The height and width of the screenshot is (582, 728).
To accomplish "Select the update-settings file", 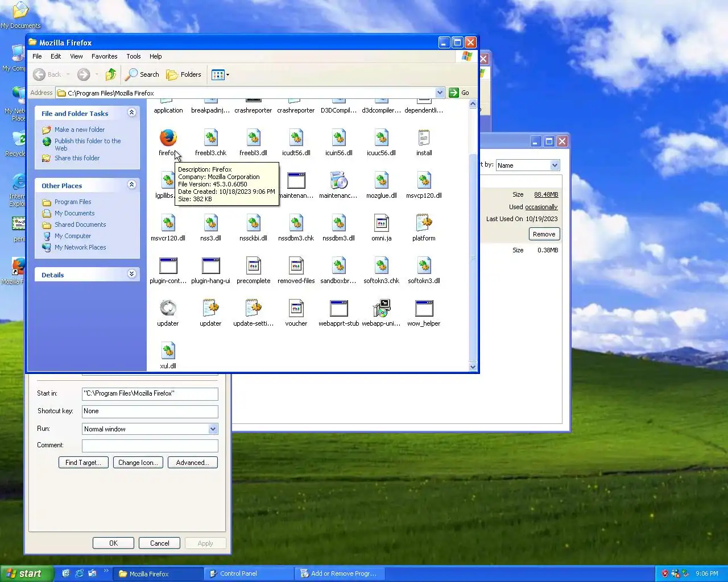I will pos(253,313).
